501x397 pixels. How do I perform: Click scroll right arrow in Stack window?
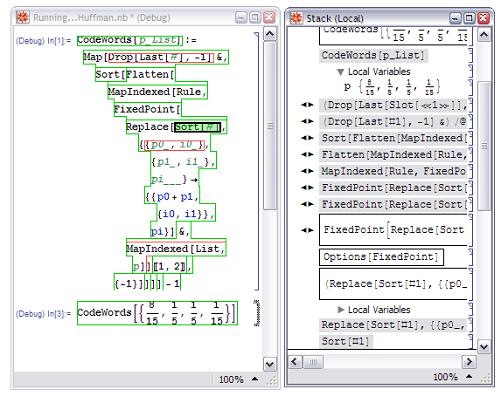469,362
